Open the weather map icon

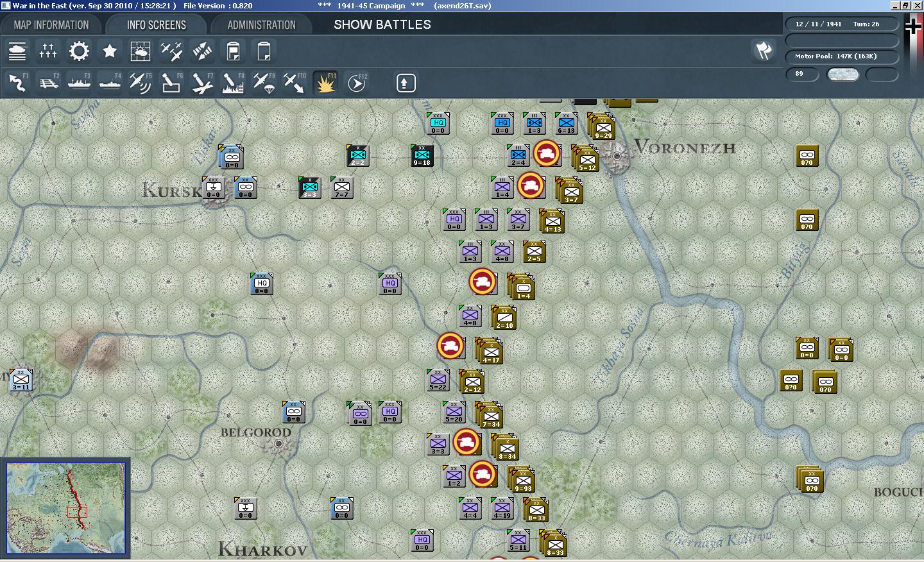(x=141, y=51)
